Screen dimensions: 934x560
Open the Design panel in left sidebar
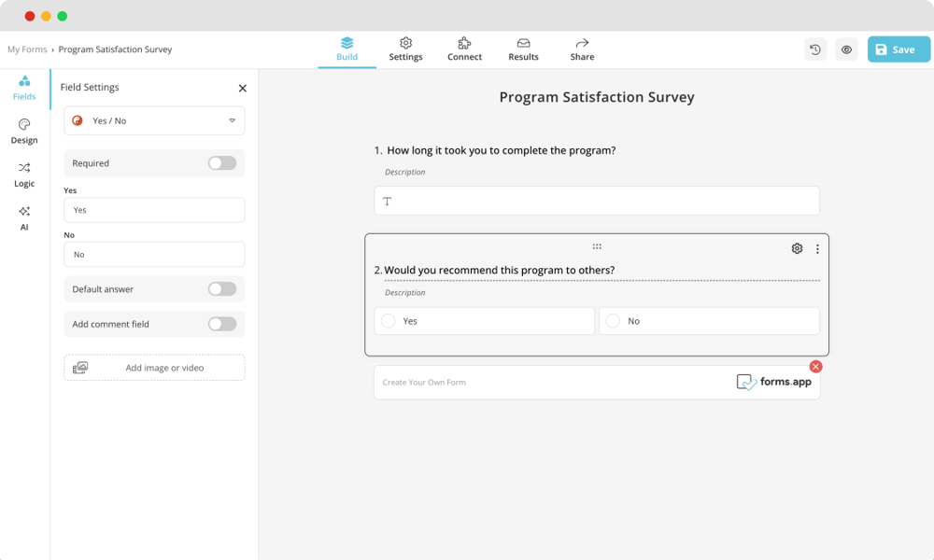click(x=23, y=131)
